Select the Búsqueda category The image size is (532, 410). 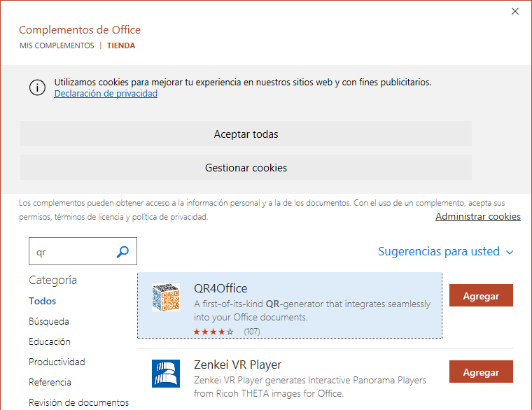click(x=49, y=321)
